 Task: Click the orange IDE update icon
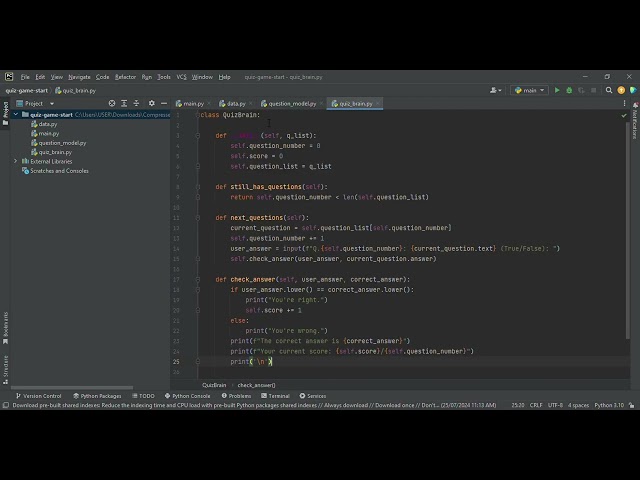click(621, 90)
